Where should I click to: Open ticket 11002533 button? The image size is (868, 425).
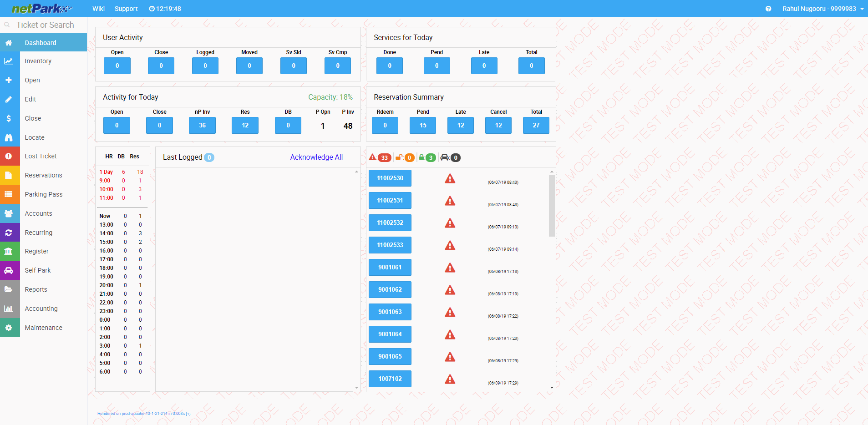click(390, 245)
